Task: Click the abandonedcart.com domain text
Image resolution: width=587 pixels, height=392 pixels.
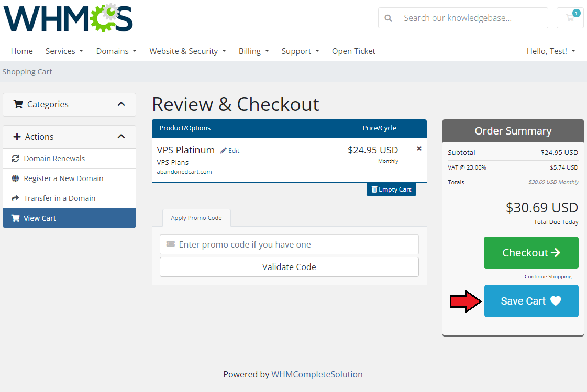Action: coord(184,172)
